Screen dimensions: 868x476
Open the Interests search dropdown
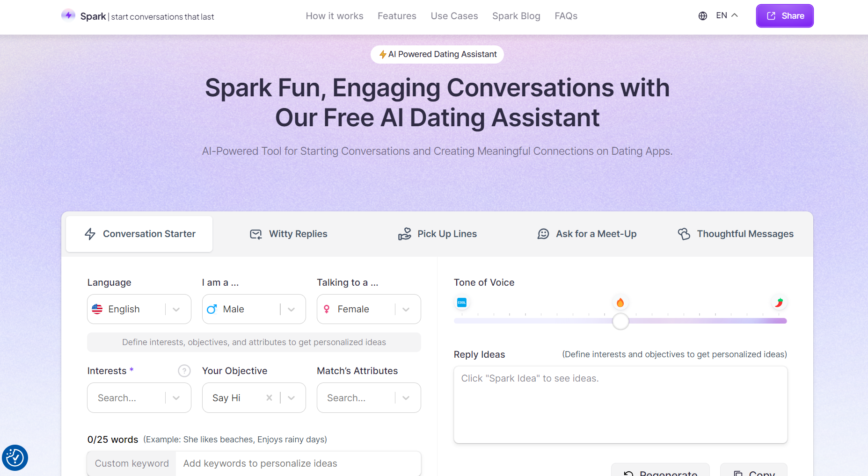139,398
